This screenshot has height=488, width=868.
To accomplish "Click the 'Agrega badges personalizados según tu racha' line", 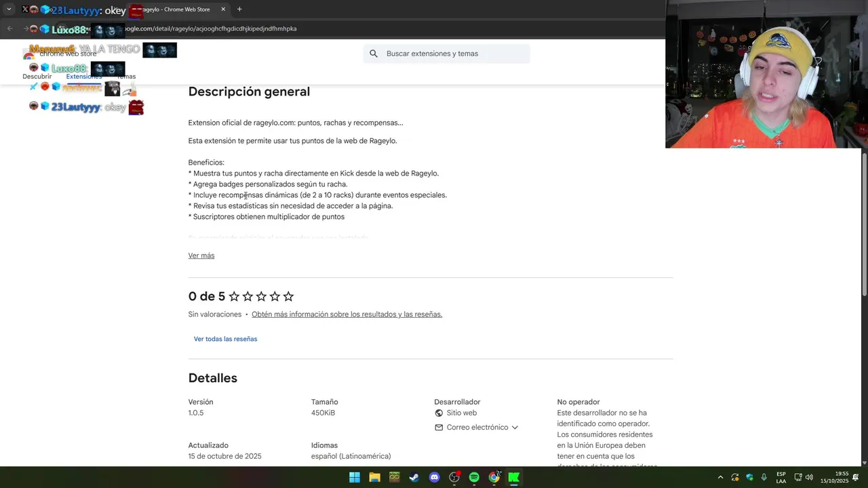I will pyautogui.click(x=268, y=184).
